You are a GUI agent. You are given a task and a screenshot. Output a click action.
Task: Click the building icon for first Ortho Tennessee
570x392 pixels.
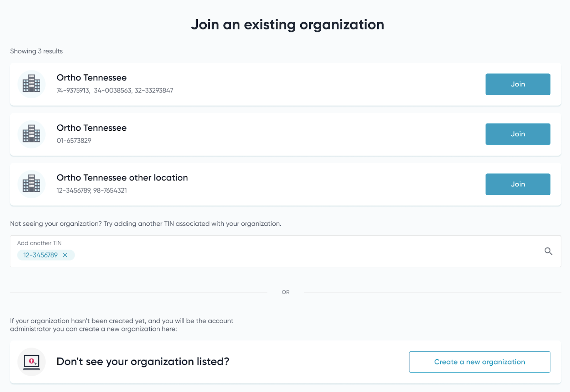pos(31,84)
